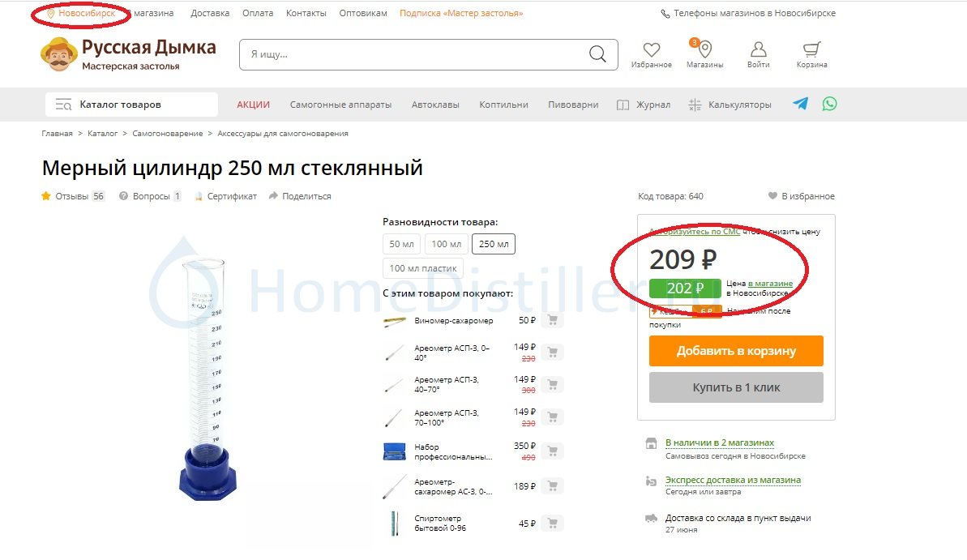Open the АКЦИИ menu item
The image size is (967, 560).
pyautogui.click(x=253, y=105)
